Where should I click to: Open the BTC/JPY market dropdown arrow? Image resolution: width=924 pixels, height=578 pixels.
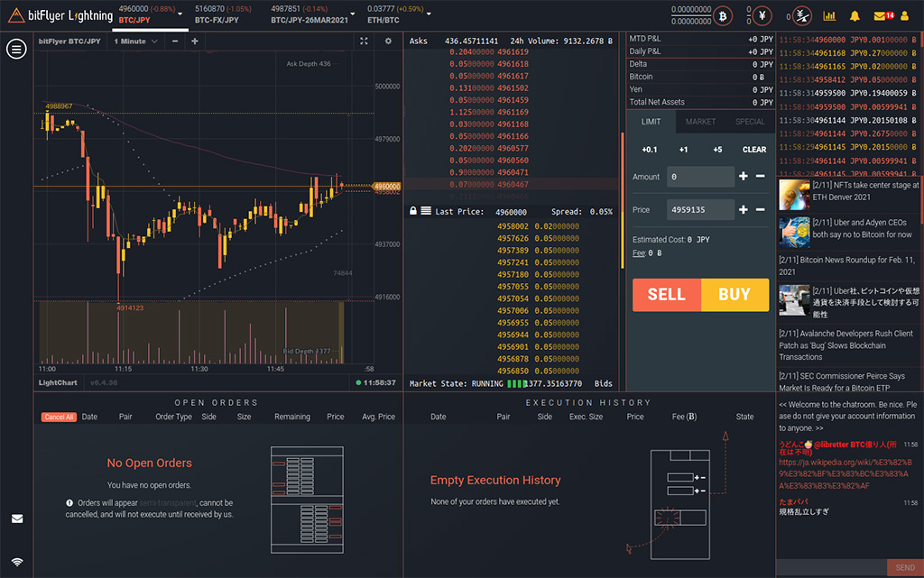[x=180, y=14]
